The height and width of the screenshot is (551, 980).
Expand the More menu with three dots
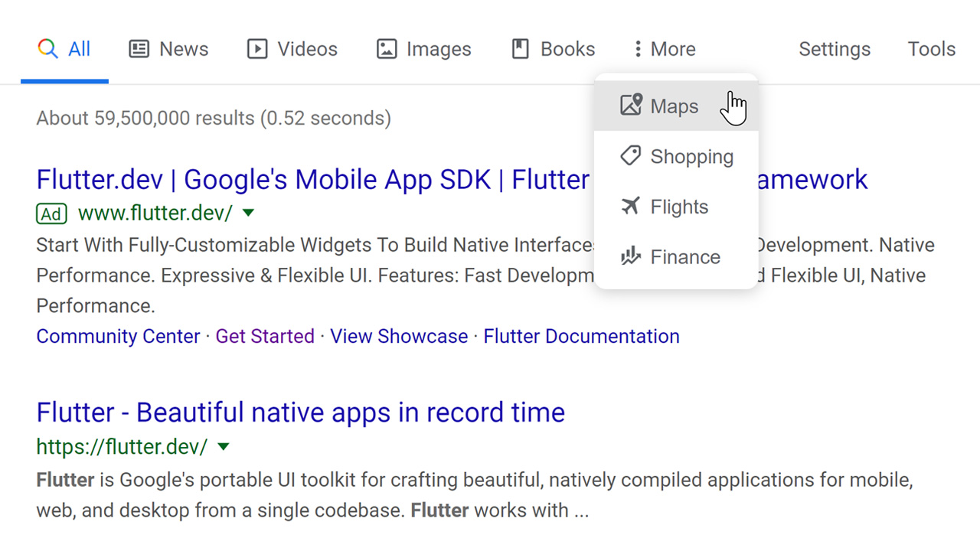pos(638,48)
